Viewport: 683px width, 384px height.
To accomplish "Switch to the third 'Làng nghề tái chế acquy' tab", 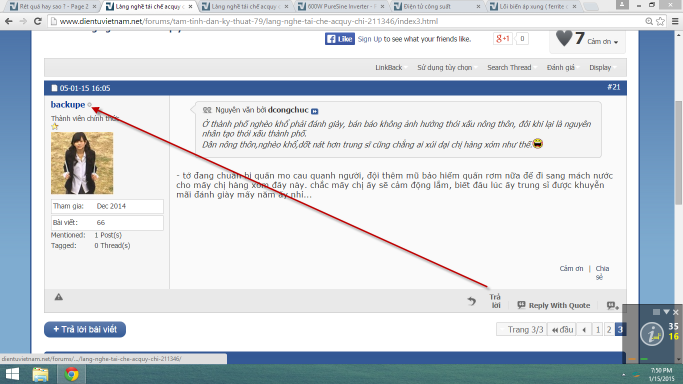I will (x=244, y=7).
